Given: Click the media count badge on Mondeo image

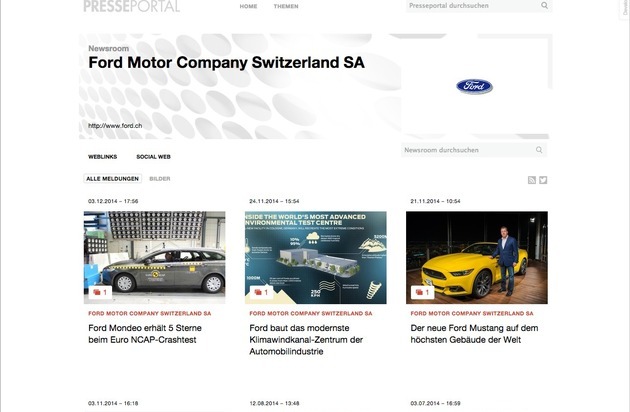Looking at the screenshot, I should pyautogui.click(x=100, y=292).
